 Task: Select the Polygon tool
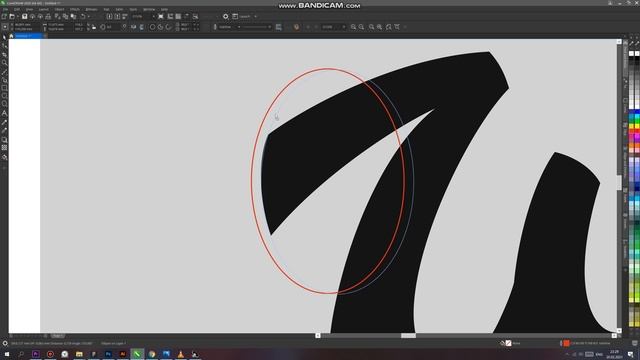coord(4,104)
